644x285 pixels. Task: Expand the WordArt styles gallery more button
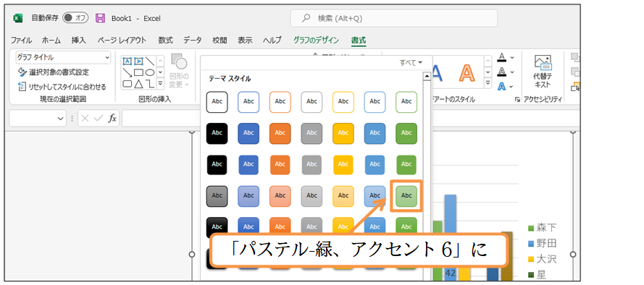488,84
